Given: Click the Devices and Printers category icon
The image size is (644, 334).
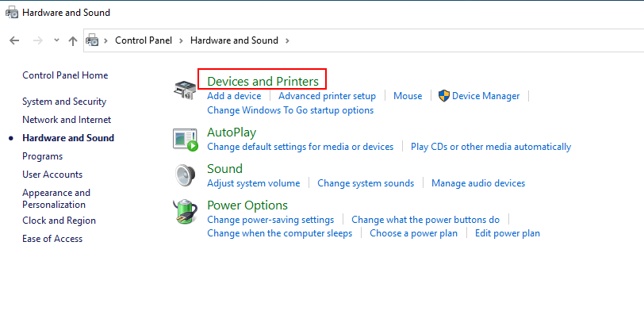Looking at the screenshot, I should tap(185, 90).
